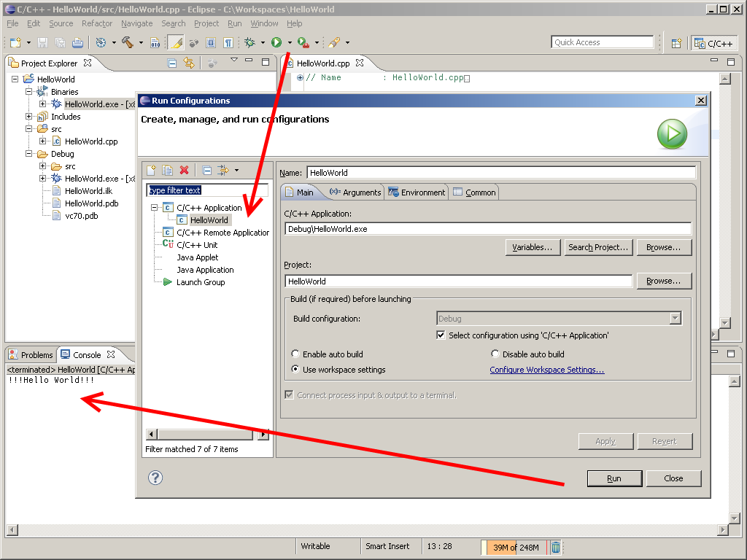The width and height of the screenshot is (747, 560).
Task: Click the Build (hammer) toolbar icon
Action: pyautogui.click(x=126, y=42)
